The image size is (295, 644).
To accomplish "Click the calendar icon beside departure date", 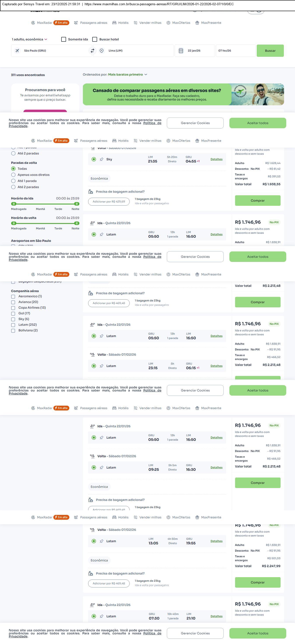I will click(x=181, y=51).
